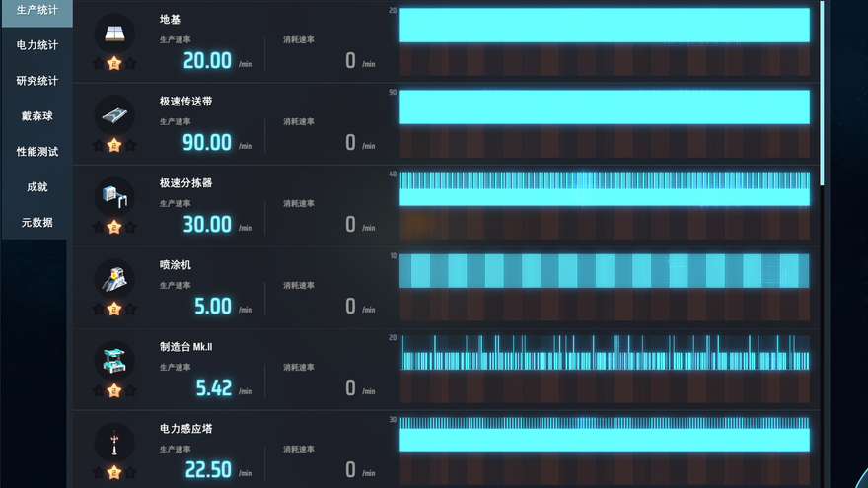
Task: Enable favorite star 1 for 制造台 Mk.II
Action: tap(99, 390)
